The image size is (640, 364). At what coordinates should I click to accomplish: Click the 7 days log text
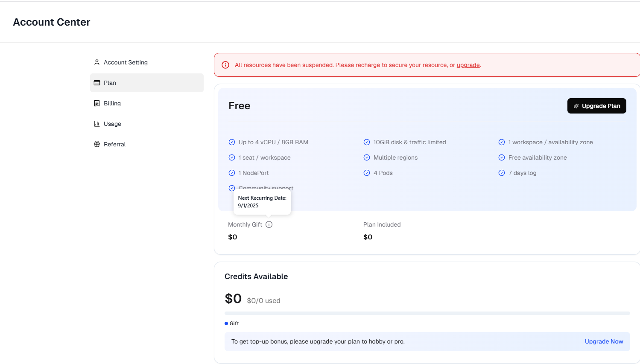tap(523, 173)
